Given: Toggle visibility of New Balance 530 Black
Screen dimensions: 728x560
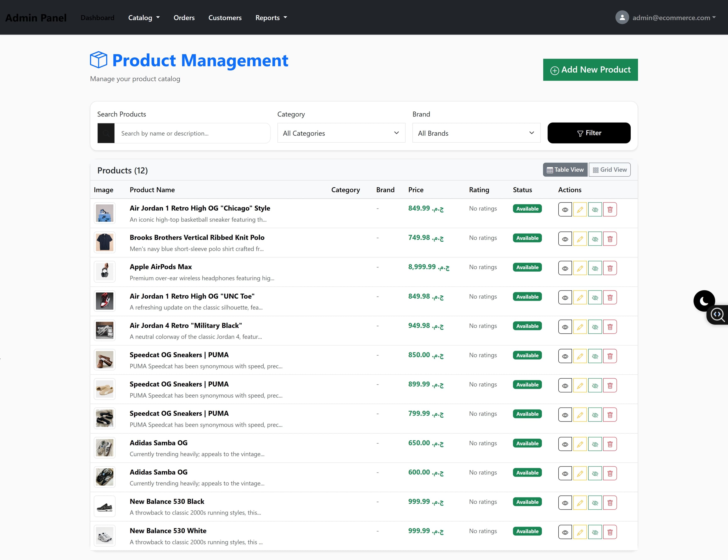Looking at the screenshot, I should click(595, 503).
